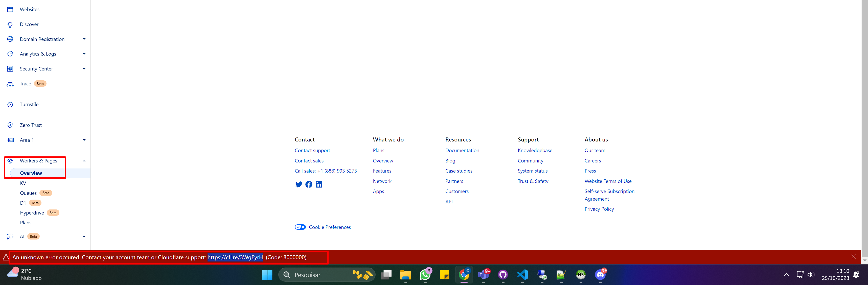Click the cfl.re support link in error
This screenshot has height=285, width=868.
click(235, 257)
